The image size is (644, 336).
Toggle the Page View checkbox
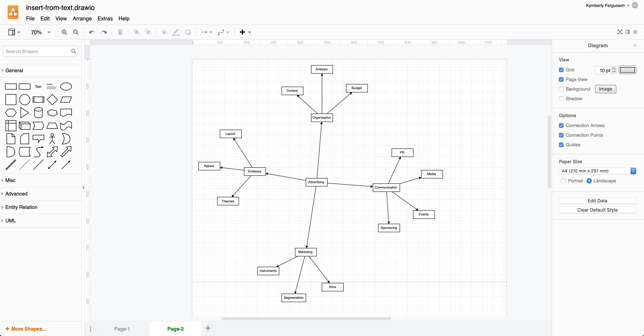click(561, 79)
